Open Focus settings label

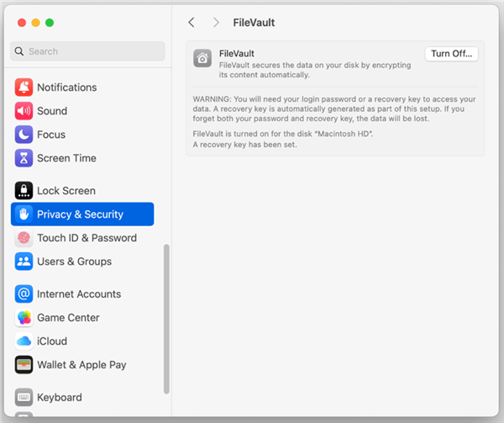51,135
